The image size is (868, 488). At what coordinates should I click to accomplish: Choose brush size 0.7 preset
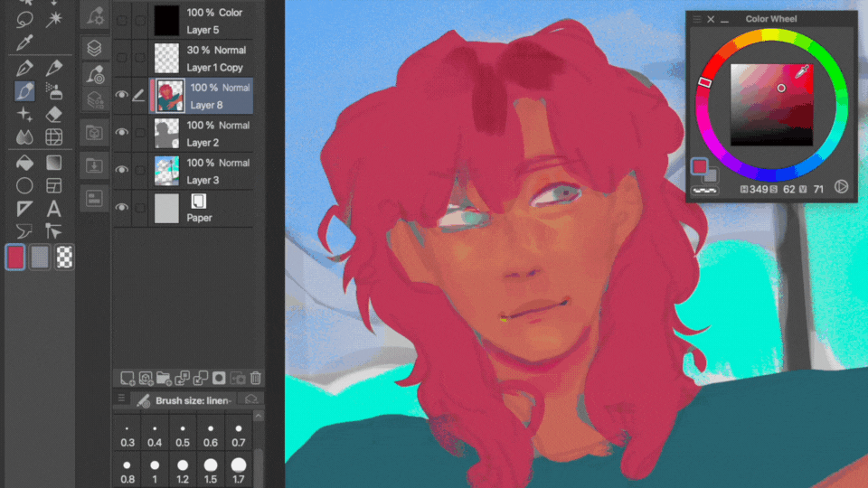(239, 436)
